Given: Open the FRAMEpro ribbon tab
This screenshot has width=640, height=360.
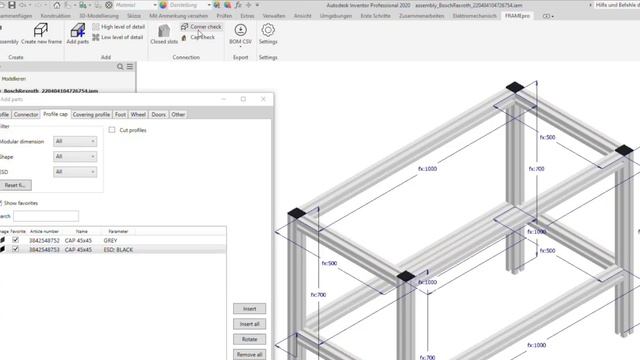Looking at the screenshot, I should (x=517, y=16).
